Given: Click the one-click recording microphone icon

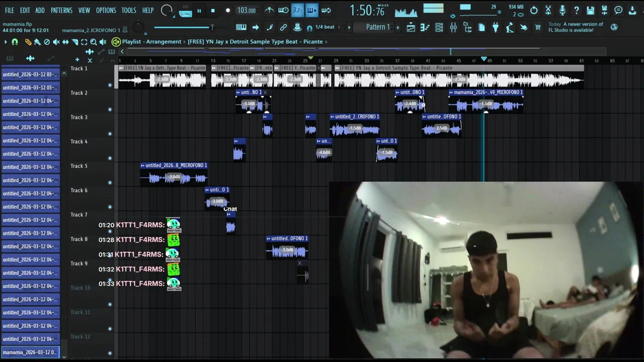Looking at the screenshot, I should [562, 10].
